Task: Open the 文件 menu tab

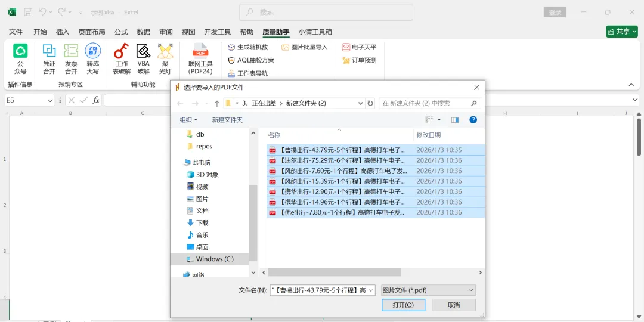Action: (x=16, y=32)
